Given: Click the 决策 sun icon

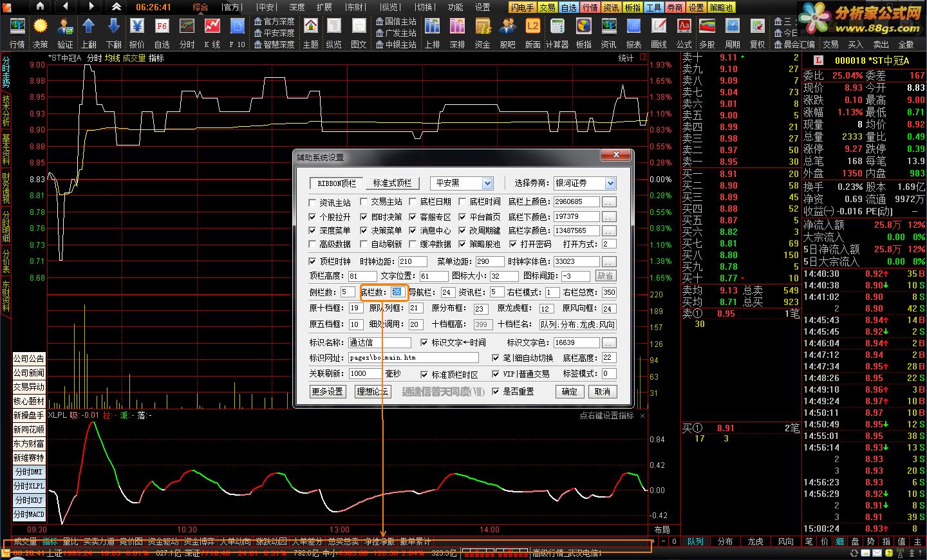Looking at the screenshot, I should click(41, 32).
